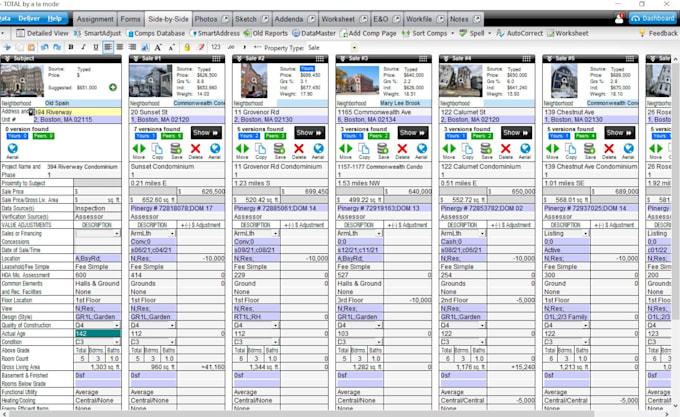This screenshot has width=680, height=417.
Task: Click the AutoCorrect button
Action: click(x=519, y=33)
